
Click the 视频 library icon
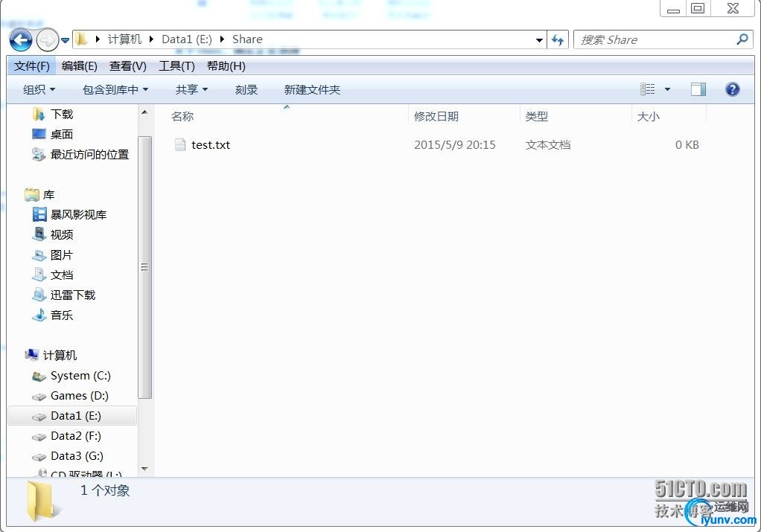(x=39, y=234)
